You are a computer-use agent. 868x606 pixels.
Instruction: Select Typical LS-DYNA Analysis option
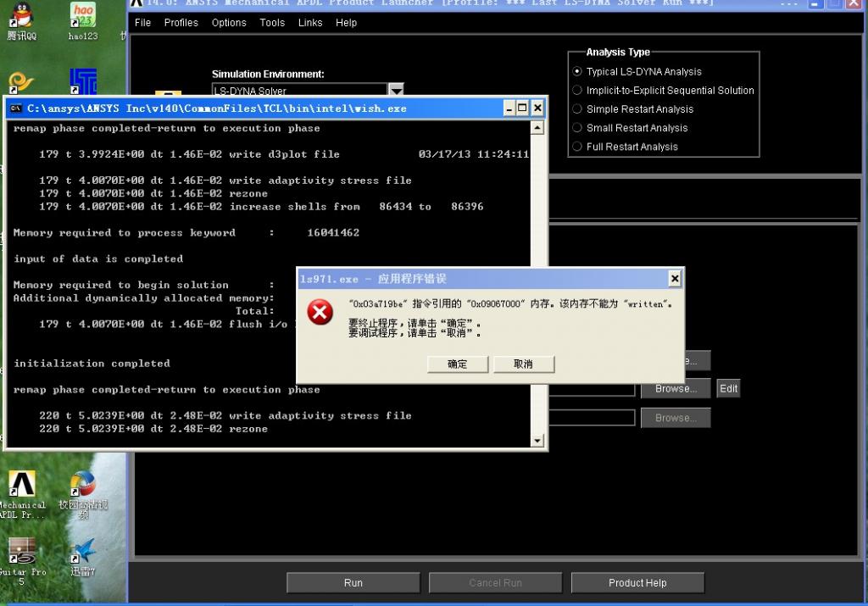click(578, 72)
